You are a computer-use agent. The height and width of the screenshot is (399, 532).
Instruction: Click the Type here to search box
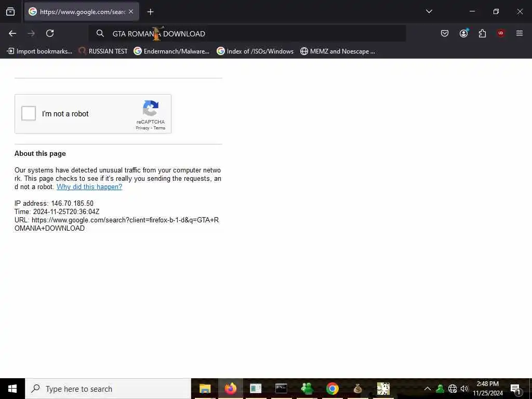[108, 389]
